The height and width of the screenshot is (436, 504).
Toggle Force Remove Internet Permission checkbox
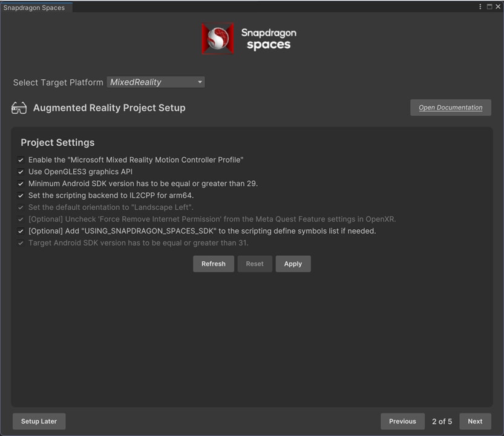(21, 219)
